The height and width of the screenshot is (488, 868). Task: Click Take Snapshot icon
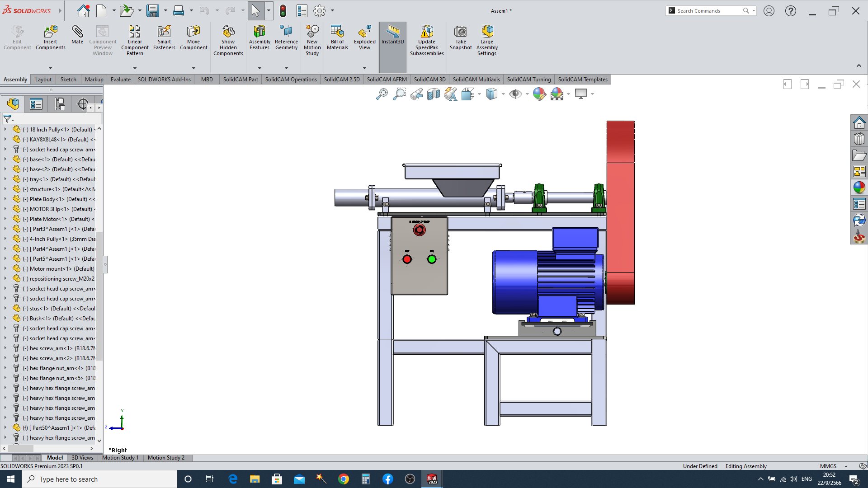click(461, 38)
